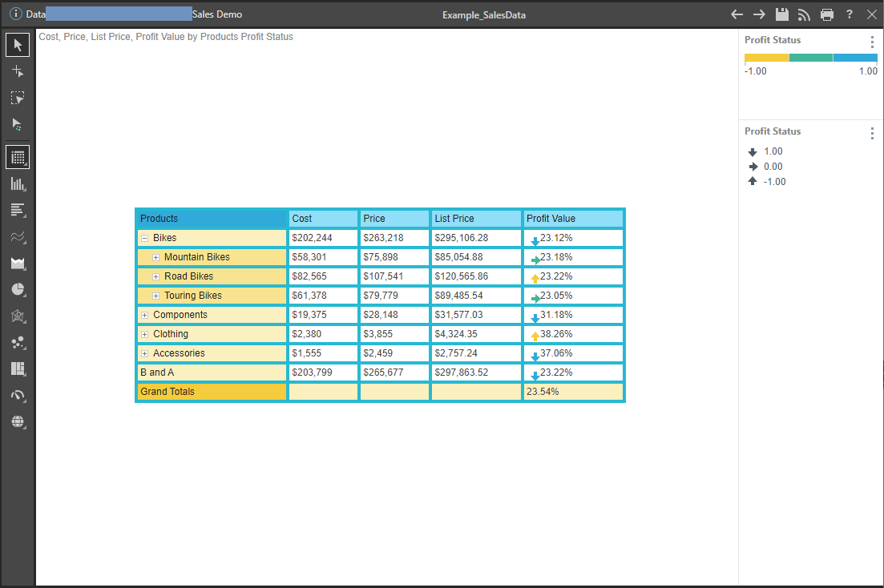
Task: Expand the Components row
Action: pos(144,315)
